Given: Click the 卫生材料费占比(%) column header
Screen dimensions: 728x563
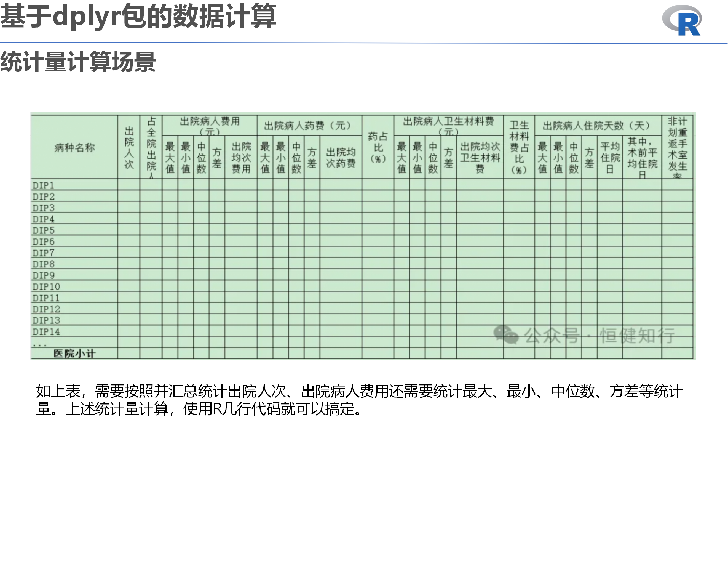Looking at the screenshot, I should click(519, 147).
